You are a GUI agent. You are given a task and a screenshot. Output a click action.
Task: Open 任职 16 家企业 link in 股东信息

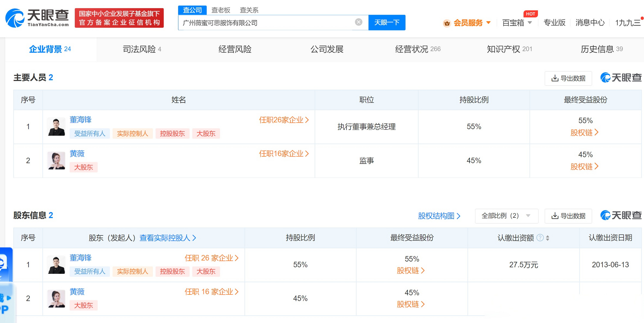click(212, 292)
